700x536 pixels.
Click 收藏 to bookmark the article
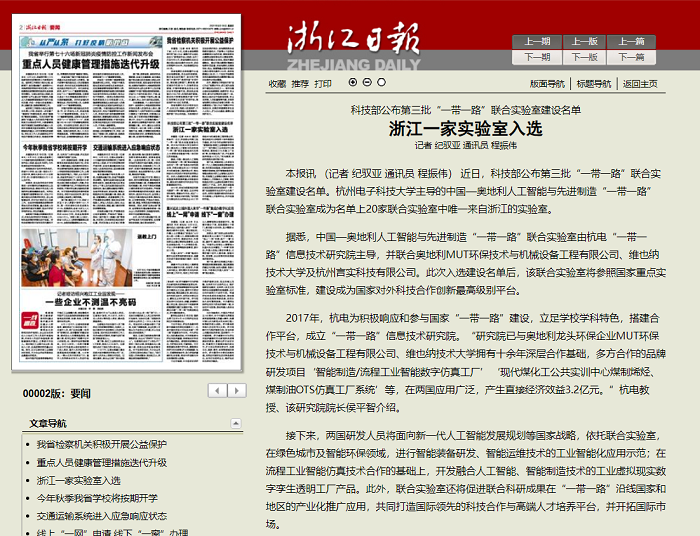(x=277, y=83)
